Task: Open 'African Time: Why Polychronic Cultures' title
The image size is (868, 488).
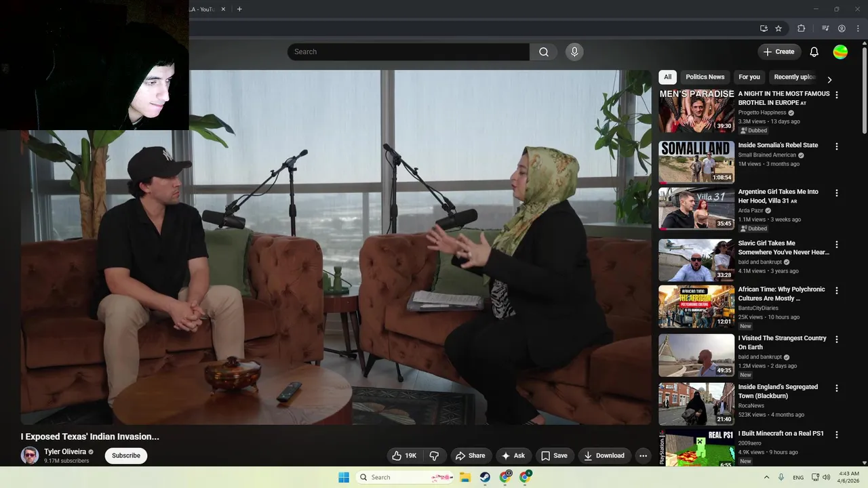Action: [x=781, y=293]
